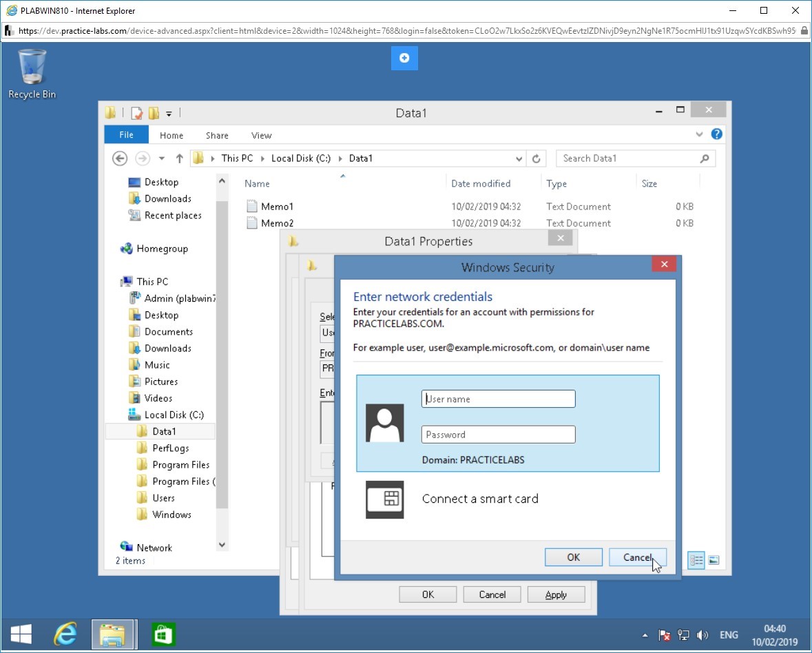Select Documents under This PC
The height and width of the screenshot is (653, 812).
(160, 332)
